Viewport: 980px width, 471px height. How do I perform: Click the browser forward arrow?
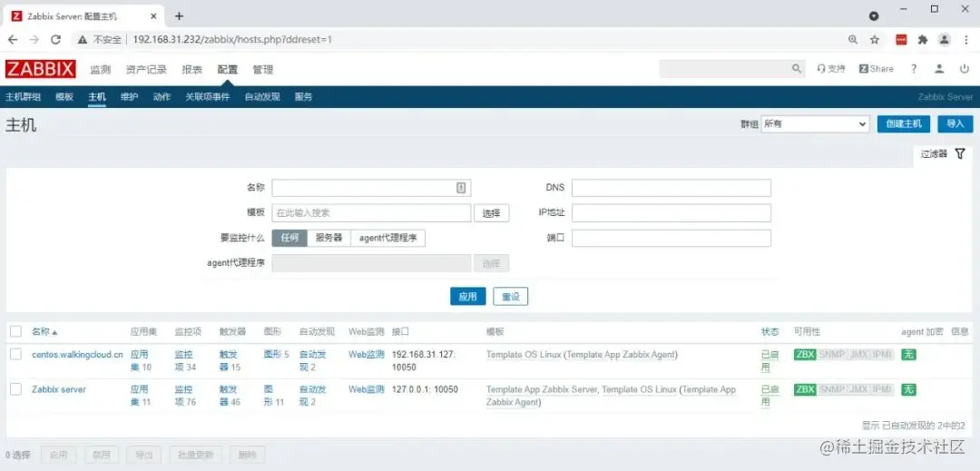pos(34,39)
